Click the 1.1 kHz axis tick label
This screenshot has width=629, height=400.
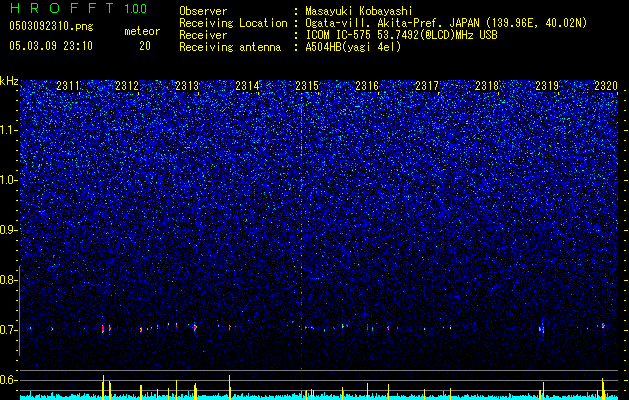pos(9,130)
